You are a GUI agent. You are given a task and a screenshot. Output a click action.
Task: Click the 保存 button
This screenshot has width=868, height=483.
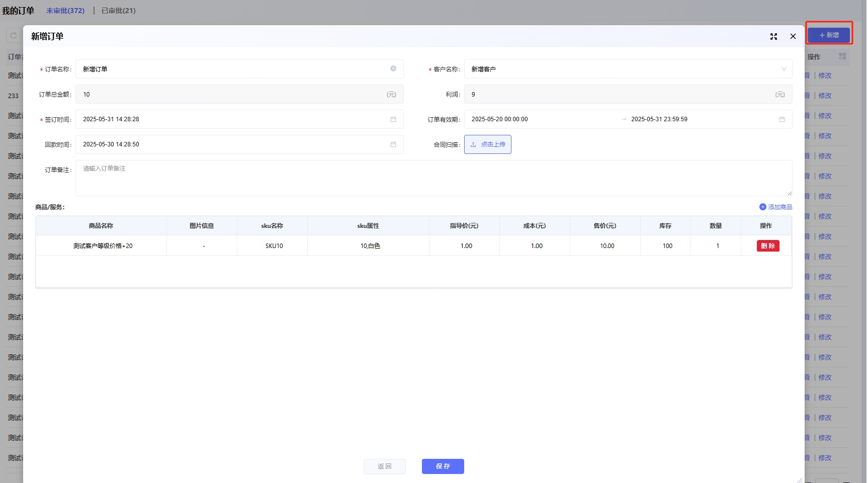(x=443, y=466)
